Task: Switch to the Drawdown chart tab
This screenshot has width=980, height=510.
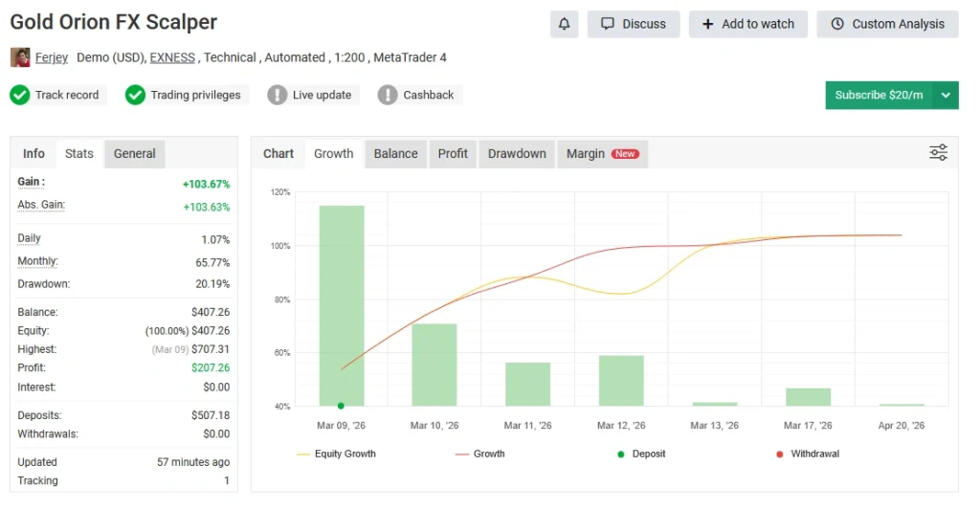Action: [517, 154]
